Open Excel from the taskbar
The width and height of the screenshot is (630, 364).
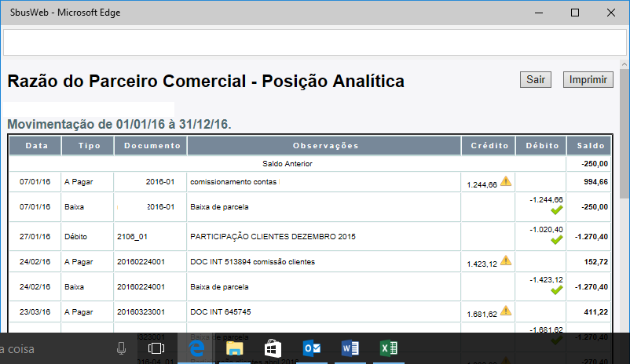[387, 348]
